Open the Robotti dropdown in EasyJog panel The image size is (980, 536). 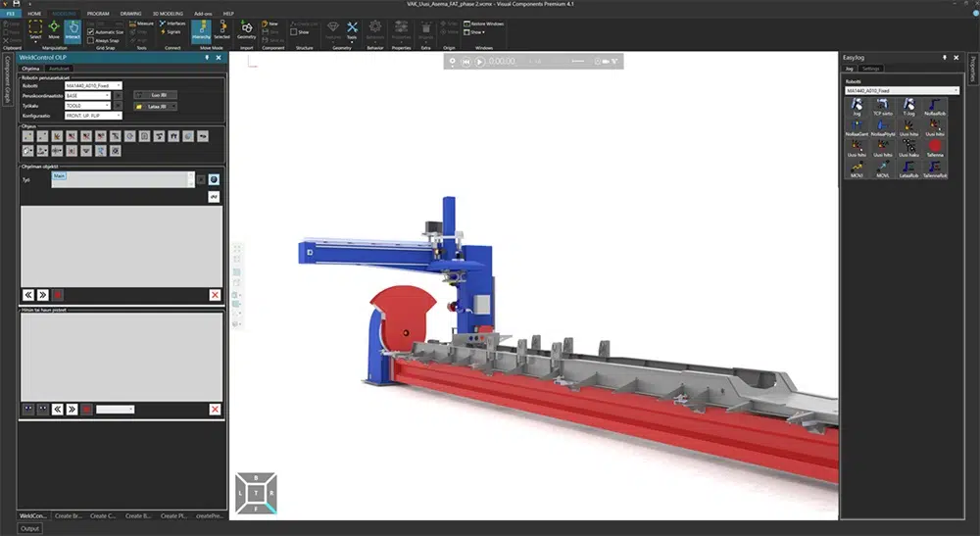coord(902,90)
